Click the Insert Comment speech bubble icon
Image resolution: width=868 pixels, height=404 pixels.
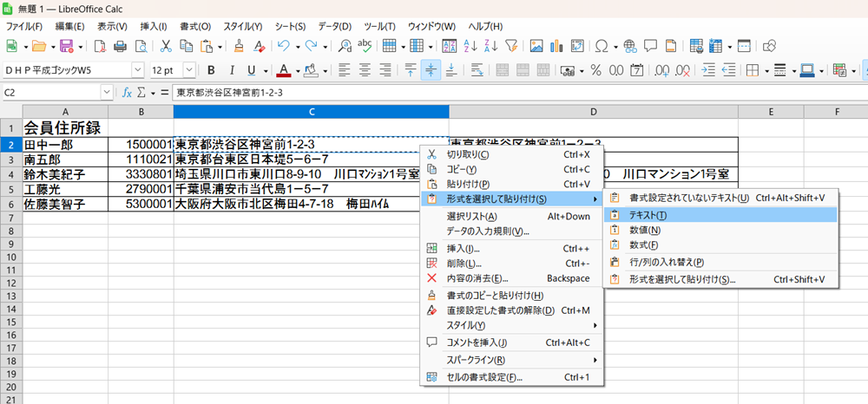(x=650, y=47)
